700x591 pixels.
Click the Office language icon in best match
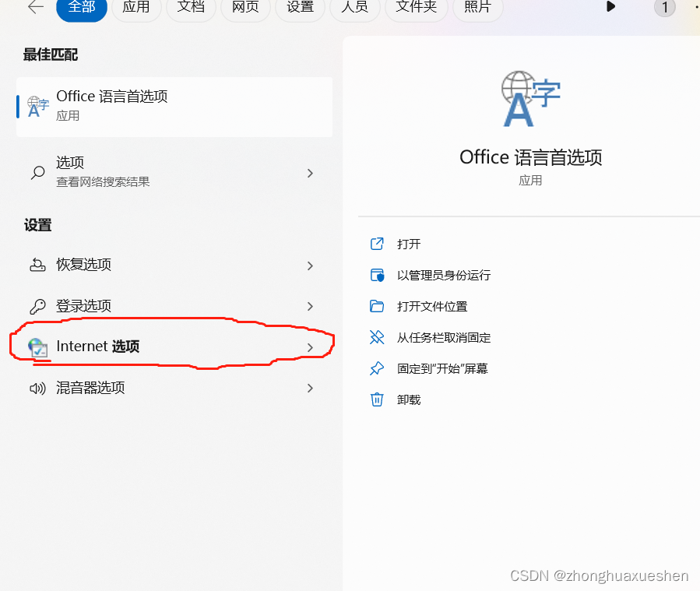(37, 107)
